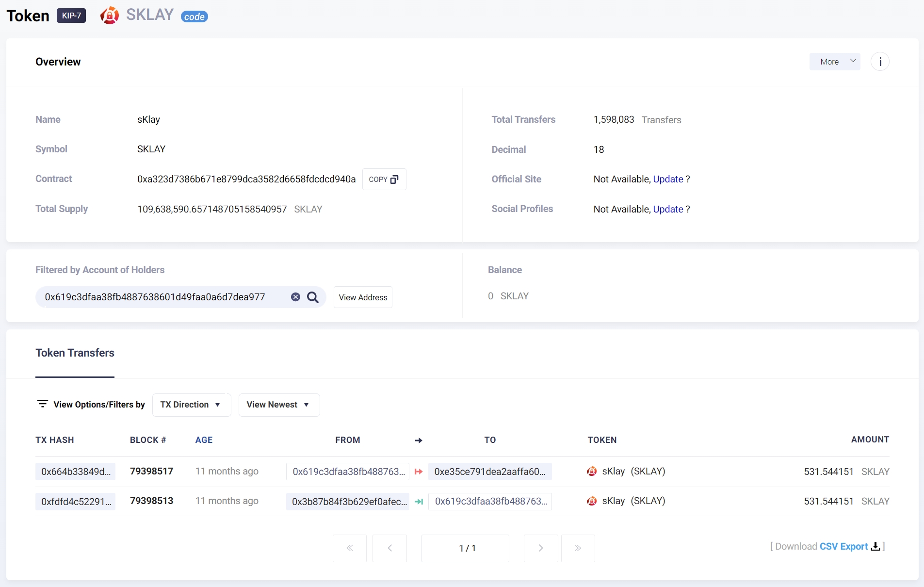
Task: Click the code badge next to SKLAY
Action: (194, 17)
